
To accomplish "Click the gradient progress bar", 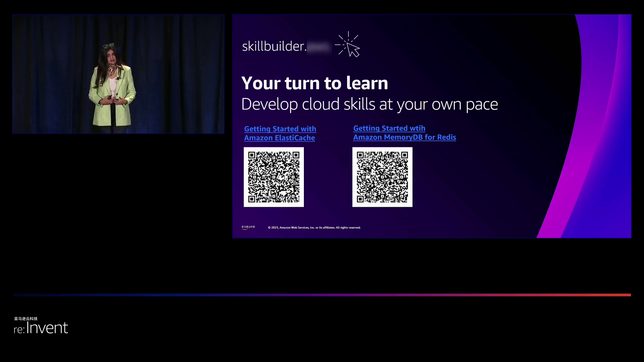I will 322,295.
